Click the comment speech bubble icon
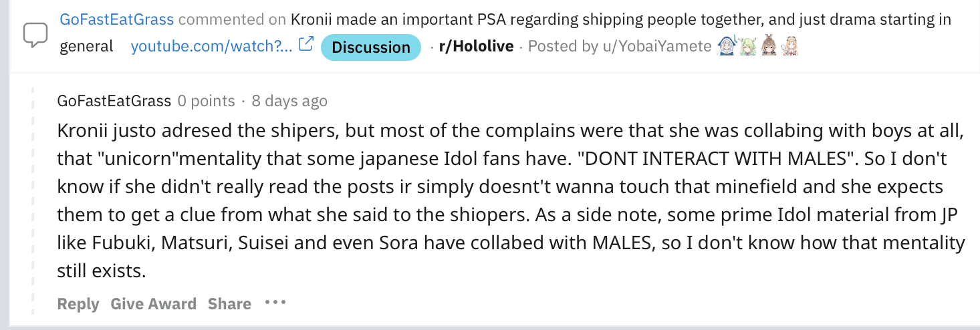This screenshot has height=330, width=980. tap(35, 35)
